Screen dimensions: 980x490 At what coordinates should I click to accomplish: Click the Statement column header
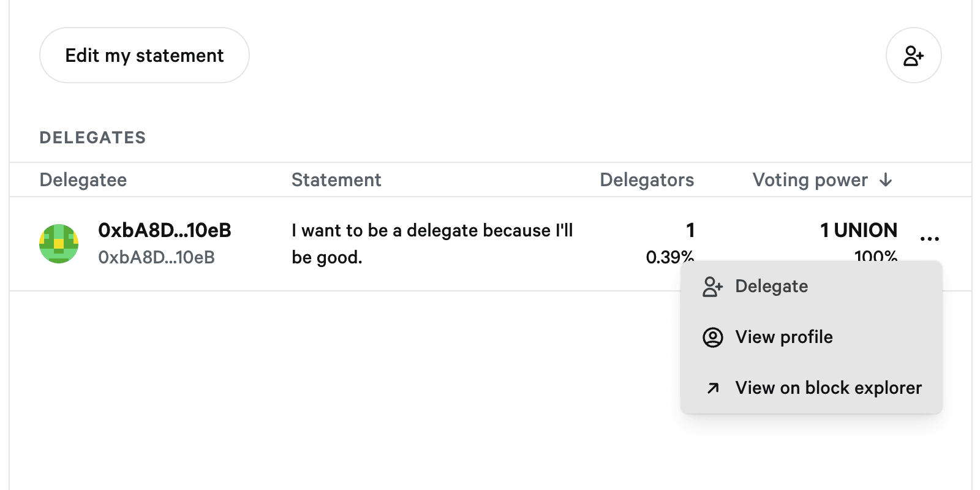336,180
